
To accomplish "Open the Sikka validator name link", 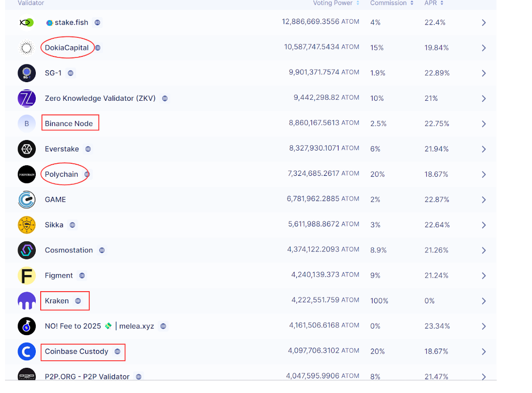I will click(54, 225).
